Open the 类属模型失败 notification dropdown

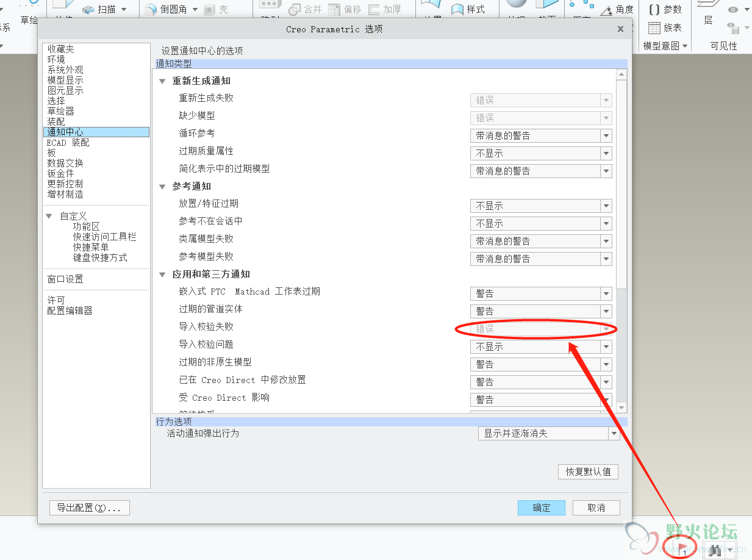[x=541, y=241]
